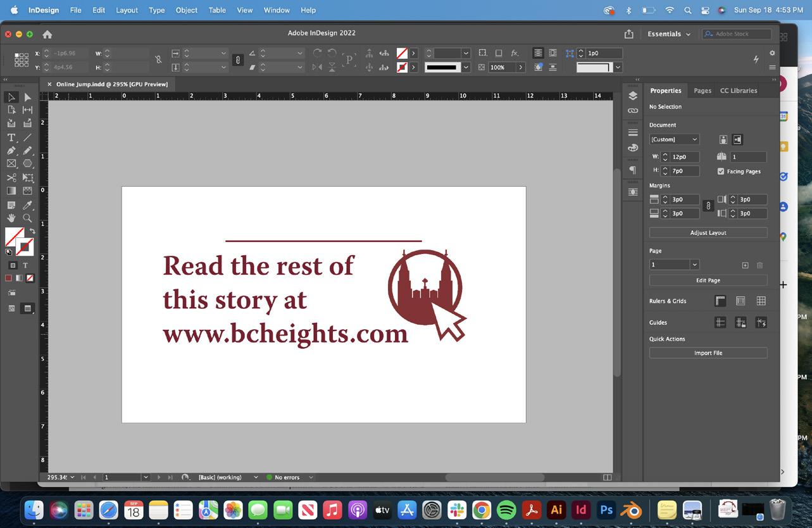This screenshot has height=528, width=812.
Task: Select the Direct Selection tool
Action: coord(27,97)
